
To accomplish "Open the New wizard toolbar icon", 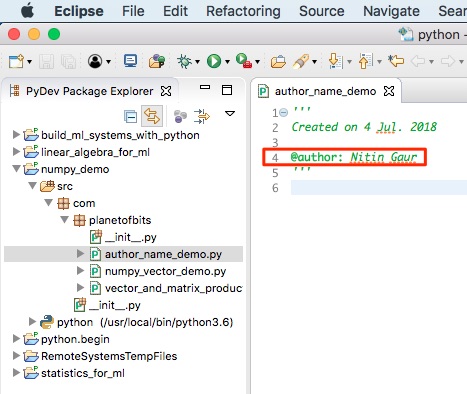I will tap(16, 62).
